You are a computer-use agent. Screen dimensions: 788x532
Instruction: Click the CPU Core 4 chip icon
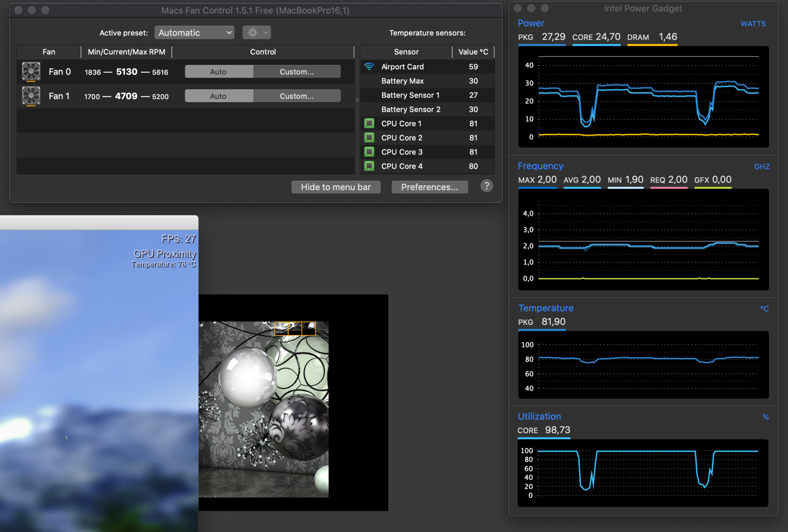[x=369, y=166]
